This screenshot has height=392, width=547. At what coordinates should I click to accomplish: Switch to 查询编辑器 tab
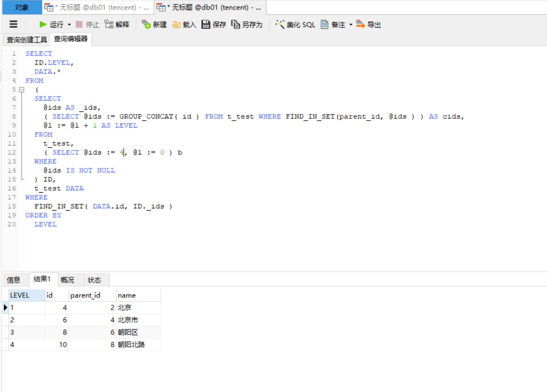coord(71,39)
